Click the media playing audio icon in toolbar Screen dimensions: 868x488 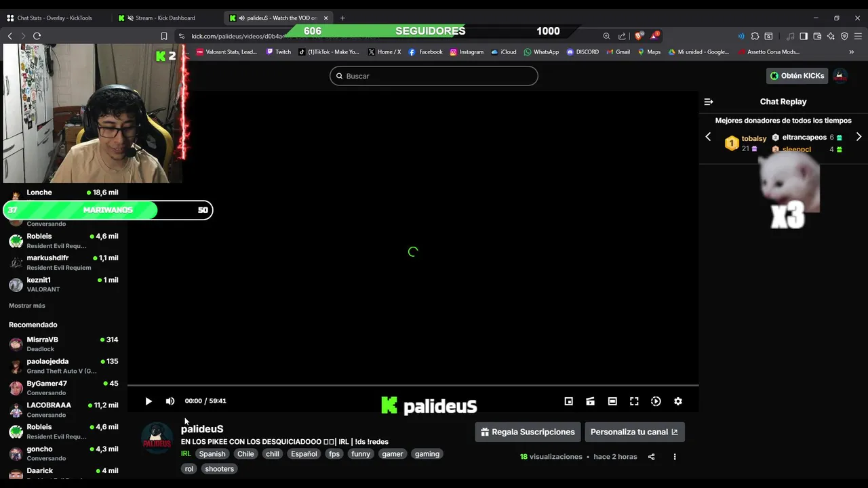(790, 36)
